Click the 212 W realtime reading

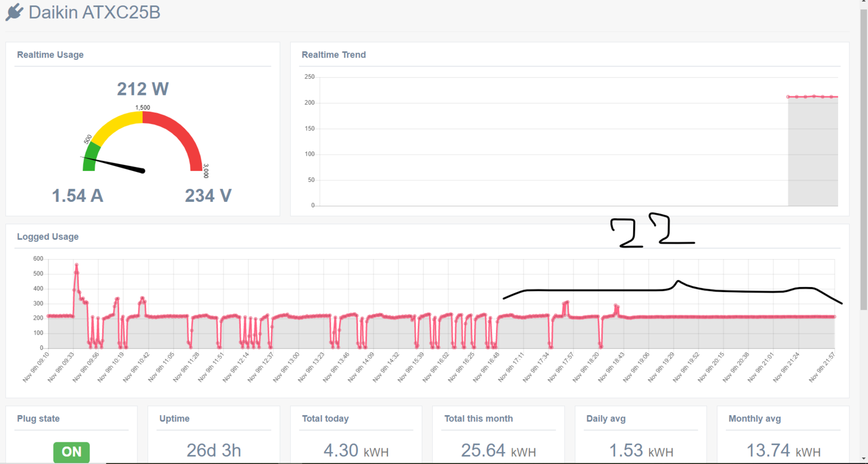143,88
